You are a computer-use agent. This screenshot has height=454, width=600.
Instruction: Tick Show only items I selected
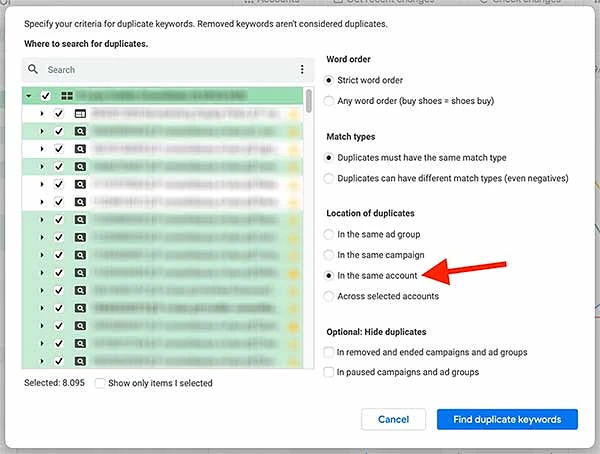pos(100,383)
